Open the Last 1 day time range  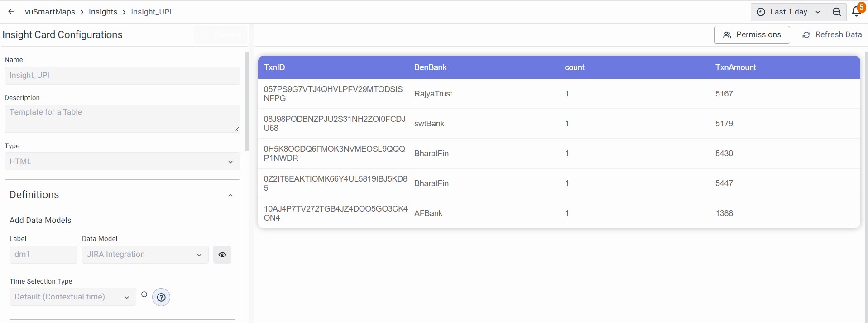pyautogui.click(x=789, y=12)
